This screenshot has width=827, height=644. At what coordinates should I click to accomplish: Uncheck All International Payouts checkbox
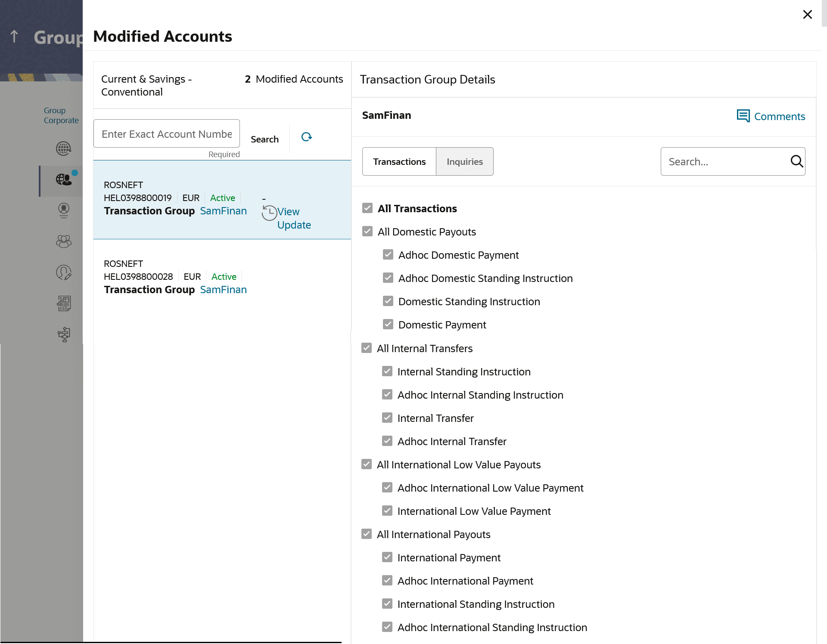(367, 534)
